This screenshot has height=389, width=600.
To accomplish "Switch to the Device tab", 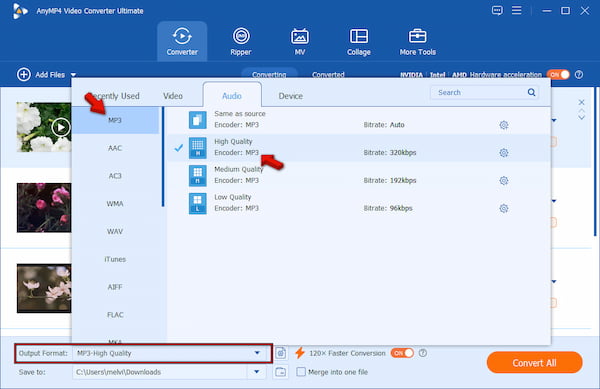I will [x=290, y=96].
